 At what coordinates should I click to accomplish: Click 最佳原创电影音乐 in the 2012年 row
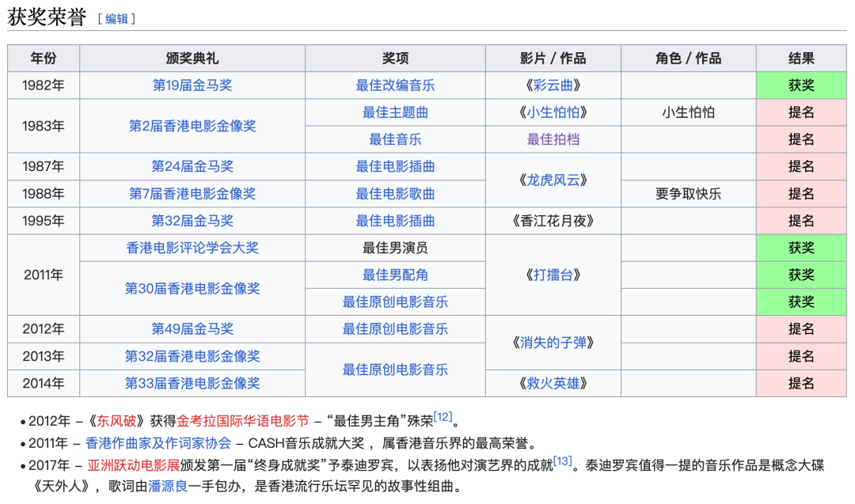(395, 328)
